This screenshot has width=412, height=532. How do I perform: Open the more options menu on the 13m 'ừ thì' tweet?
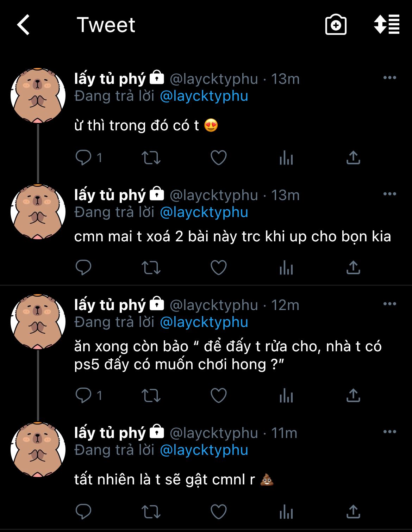(390, 78)
